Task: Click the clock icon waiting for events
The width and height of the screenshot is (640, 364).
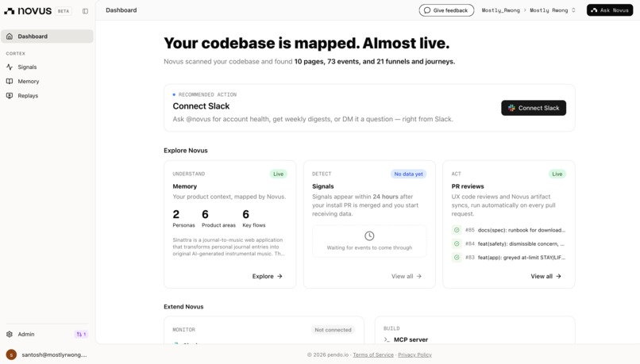Action: (x=369, y=236)
